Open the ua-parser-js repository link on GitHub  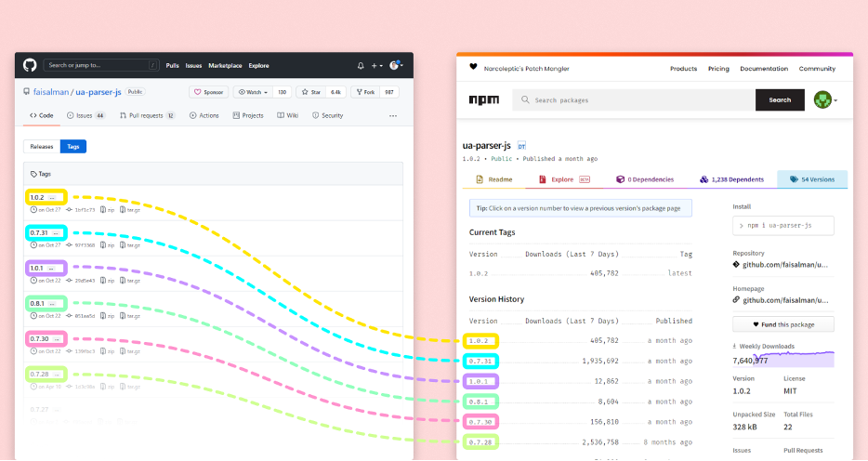click(x=98, y=92)
